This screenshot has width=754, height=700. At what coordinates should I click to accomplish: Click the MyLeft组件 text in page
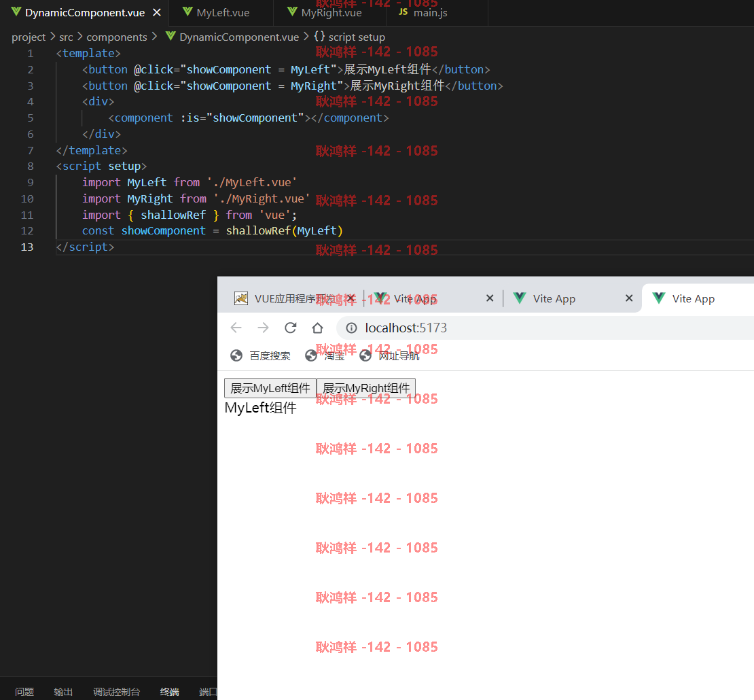click(261, 408)
